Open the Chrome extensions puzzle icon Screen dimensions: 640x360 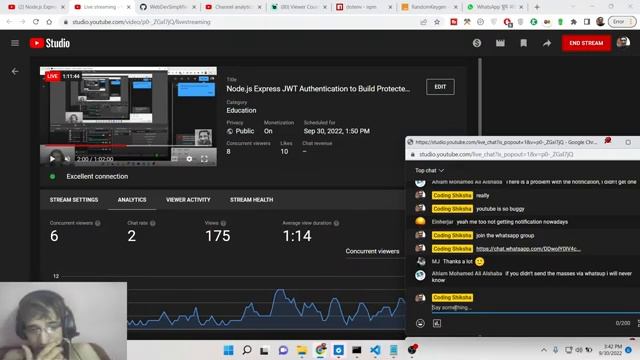pos(573,22)
